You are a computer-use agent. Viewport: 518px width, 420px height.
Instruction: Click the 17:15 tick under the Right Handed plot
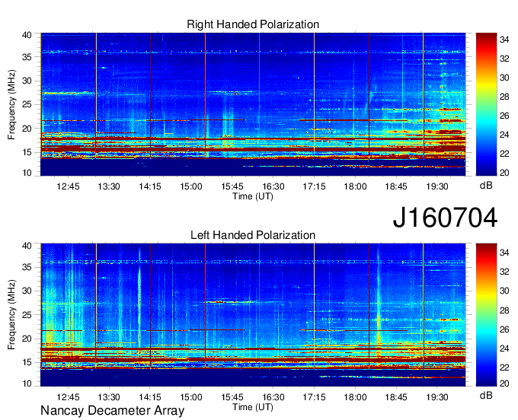[314, 186]
